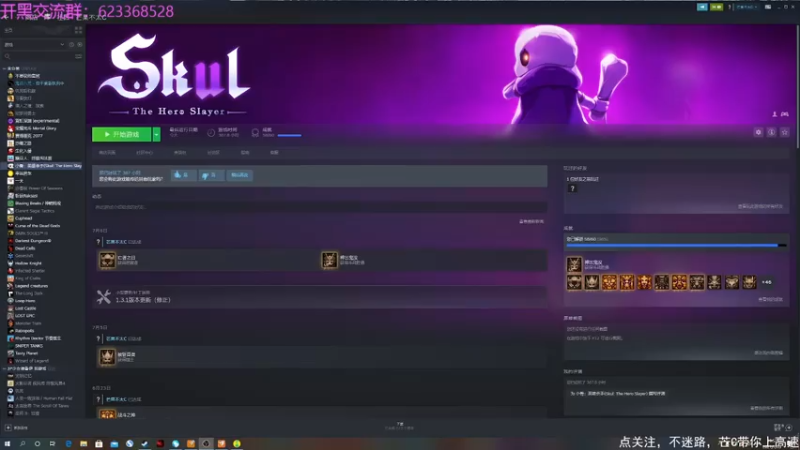Open File Explorer from the taskbar

[84, 444]
